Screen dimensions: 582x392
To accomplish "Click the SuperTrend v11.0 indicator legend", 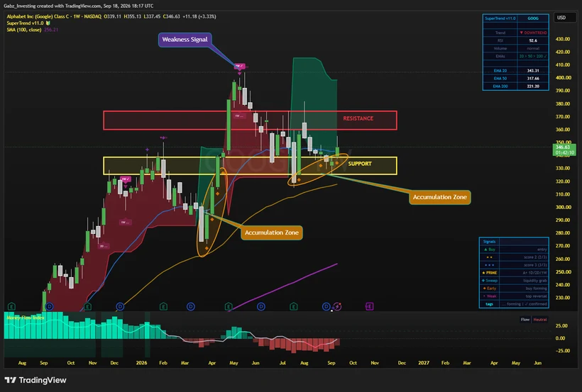I will [25, 23].
